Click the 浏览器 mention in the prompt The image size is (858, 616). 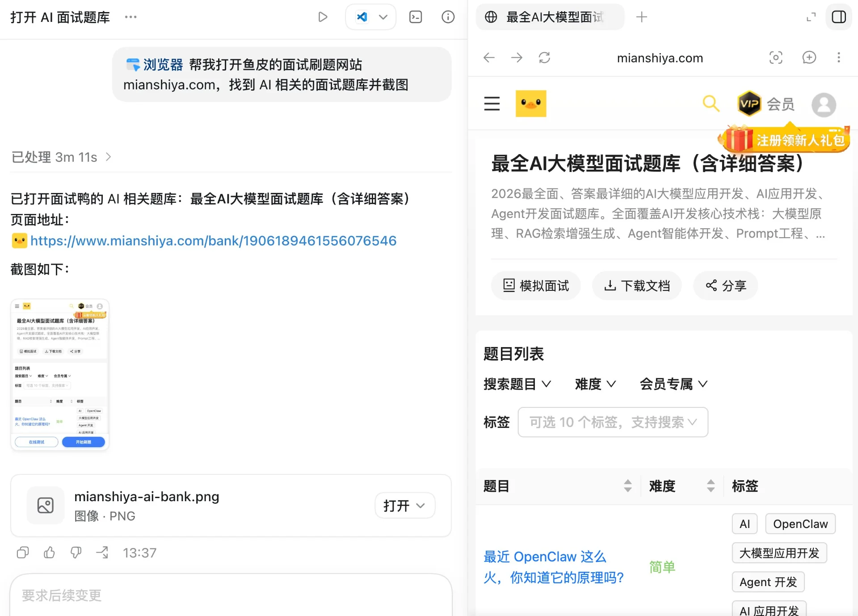[x=155, y=65]
